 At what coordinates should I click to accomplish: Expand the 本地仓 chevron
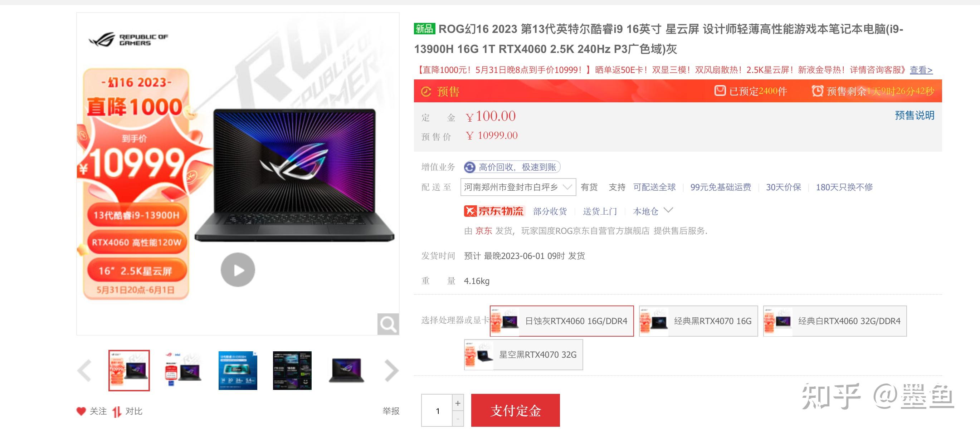coord(668,210)
